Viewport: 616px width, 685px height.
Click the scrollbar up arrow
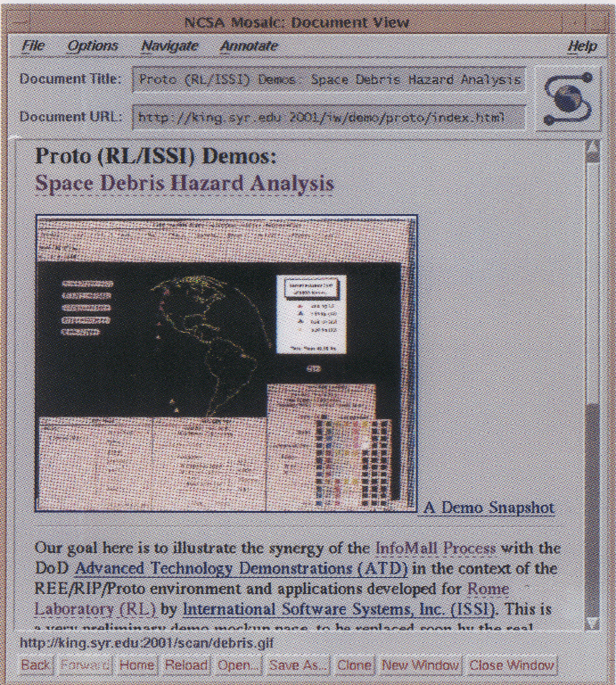point(592,148)
